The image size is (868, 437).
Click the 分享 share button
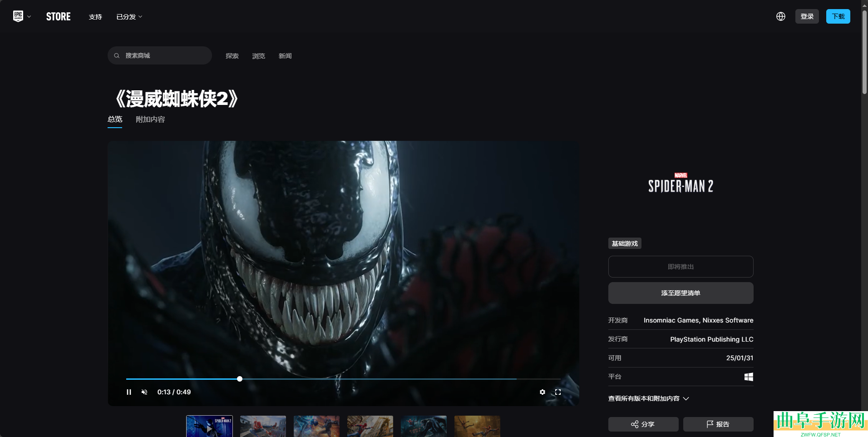(x=643, y=424)
